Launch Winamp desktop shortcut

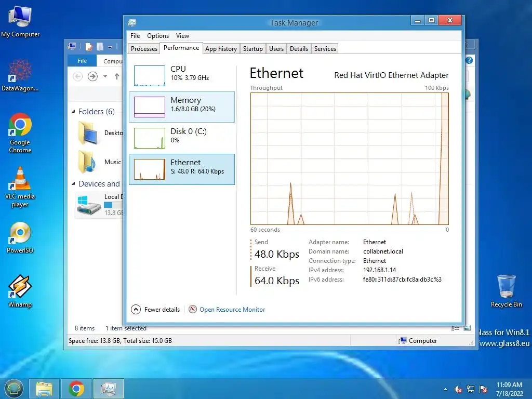point(20,291)
